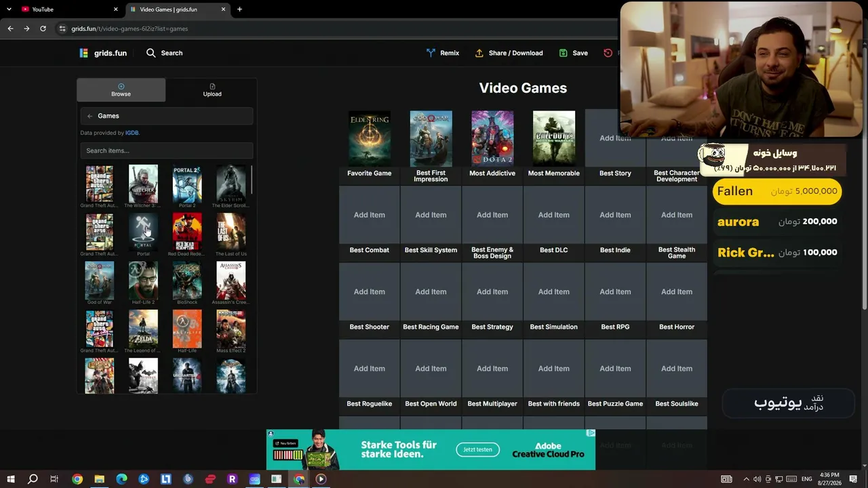Open Search via the magnifier icon
The width and height of the screenshot is (868, 488).
[151, 53]
